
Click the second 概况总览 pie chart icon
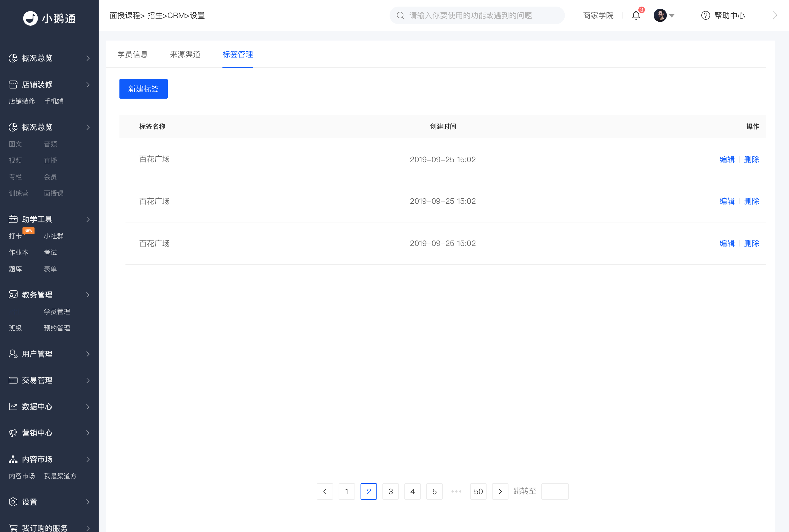point(13,127)
